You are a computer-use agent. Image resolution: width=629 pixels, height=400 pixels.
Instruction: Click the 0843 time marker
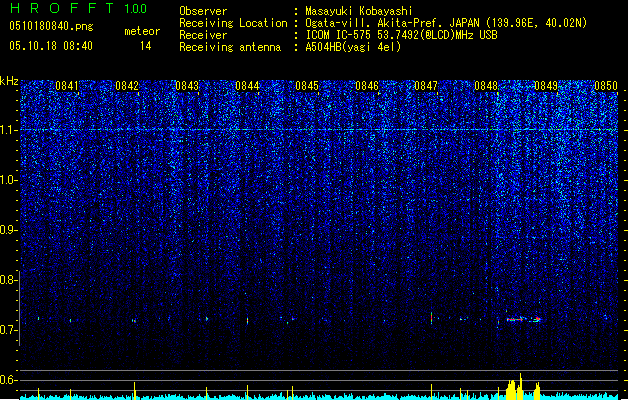tap(187, 86)
